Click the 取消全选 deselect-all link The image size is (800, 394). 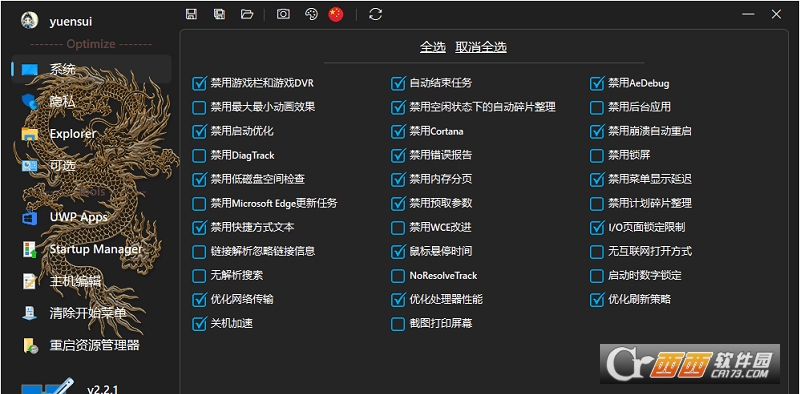pos(481,47)
